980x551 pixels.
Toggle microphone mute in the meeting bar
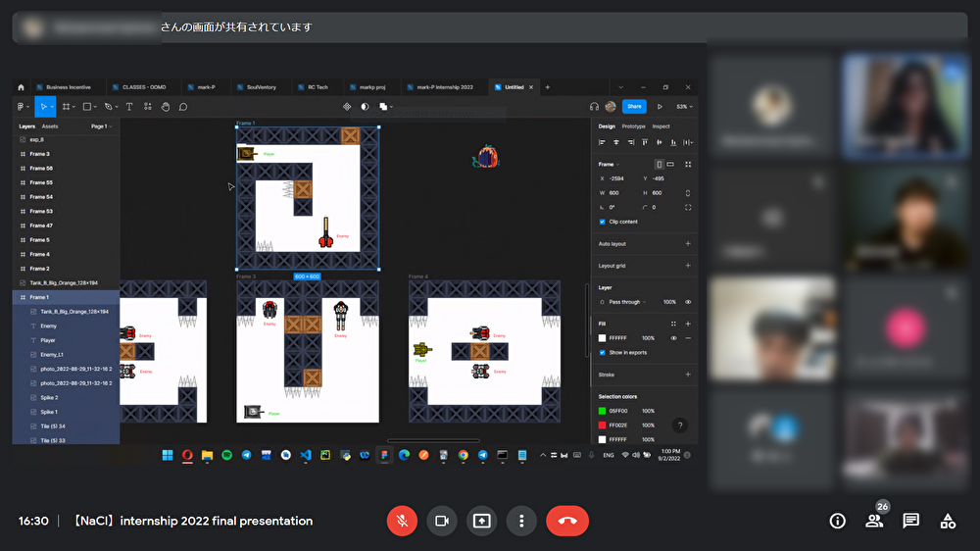402,521
